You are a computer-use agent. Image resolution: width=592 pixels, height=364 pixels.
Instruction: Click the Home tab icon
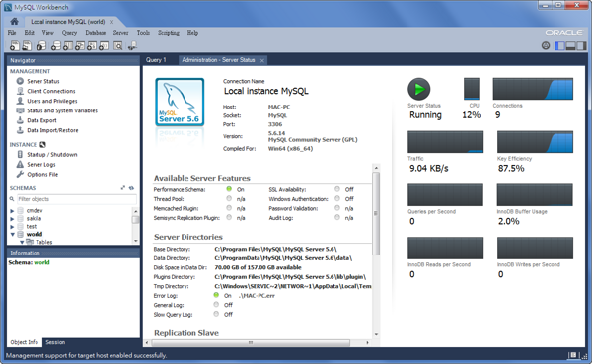point(14,21)
